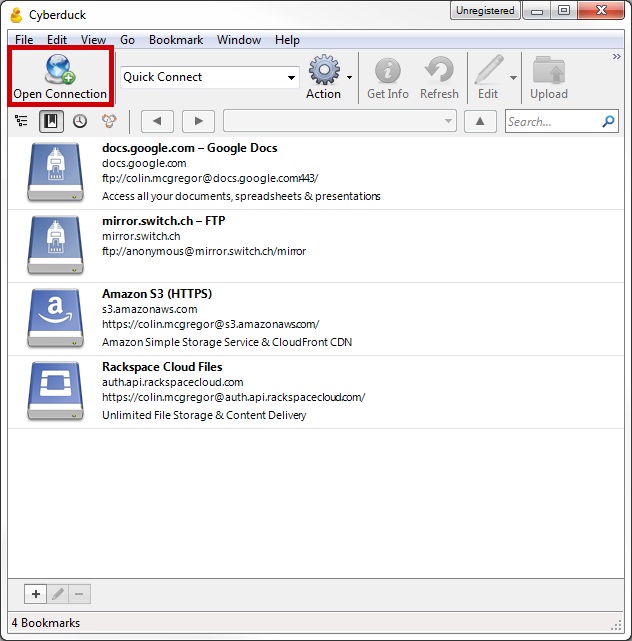Click the Unregistered button in title bar

coord(485,11)
